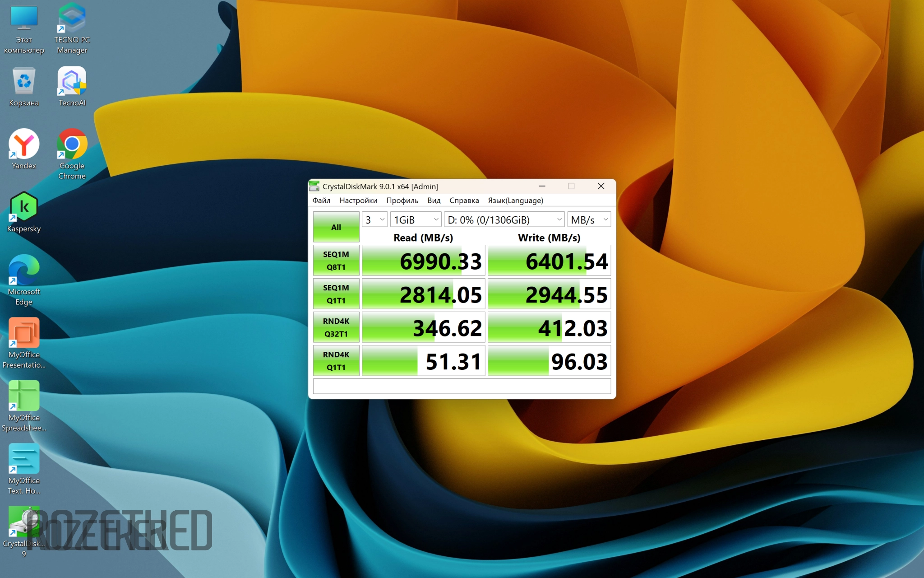
Task: Open the drive selection dropdown D: 0%
Action: [x=504, y=220]
